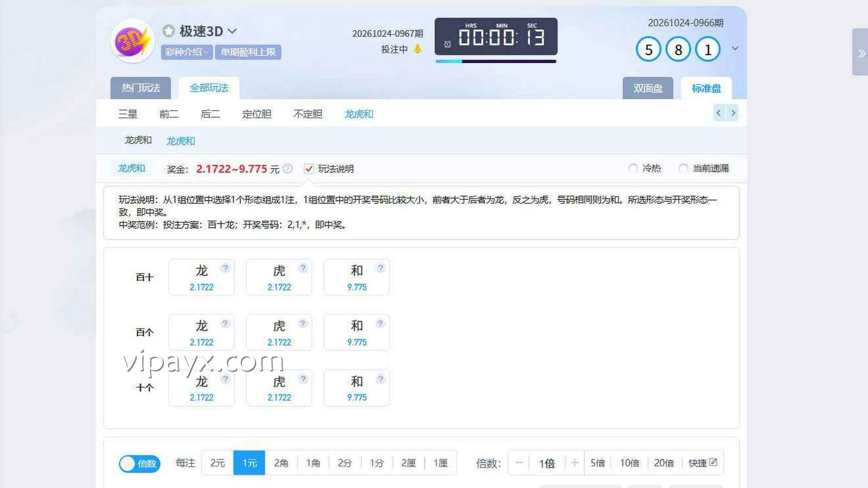The height and width of the screenshot is (488, 868).
Task: Favorite 极速3D with the star icon
Action: [169, 31]
